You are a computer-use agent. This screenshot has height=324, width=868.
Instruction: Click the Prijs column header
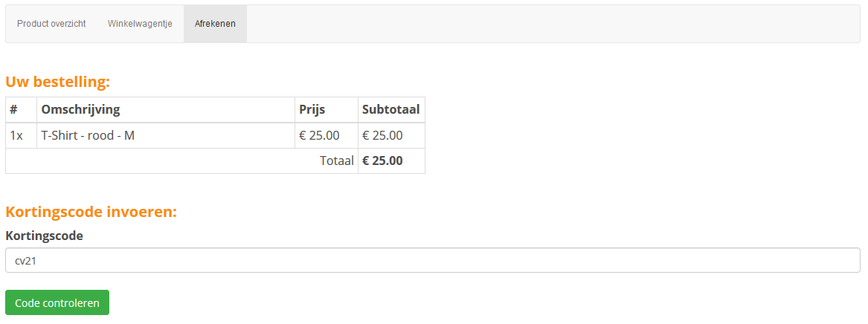point(312,110)
